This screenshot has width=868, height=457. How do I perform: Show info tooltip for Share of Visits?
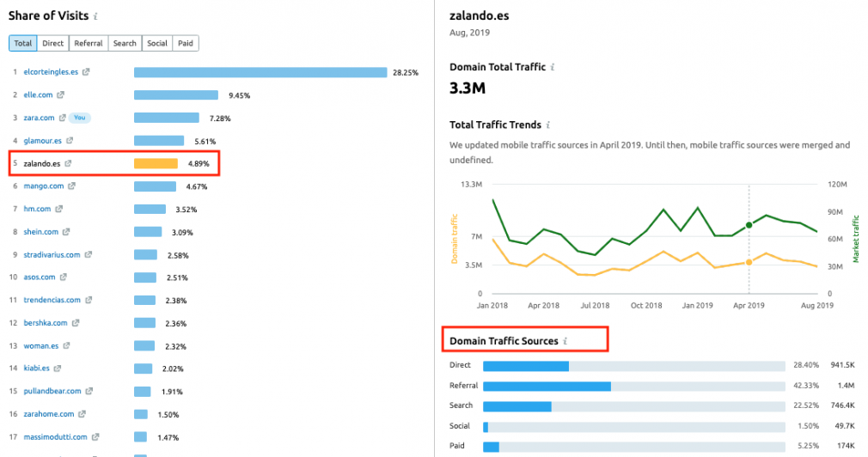[95, 16]
